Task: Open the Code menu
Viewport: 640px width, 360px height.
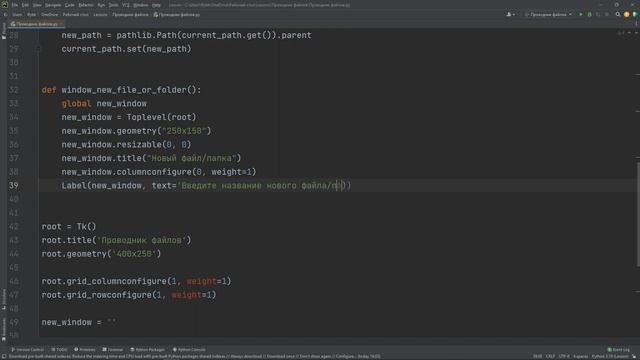Action: click(70, 5)
